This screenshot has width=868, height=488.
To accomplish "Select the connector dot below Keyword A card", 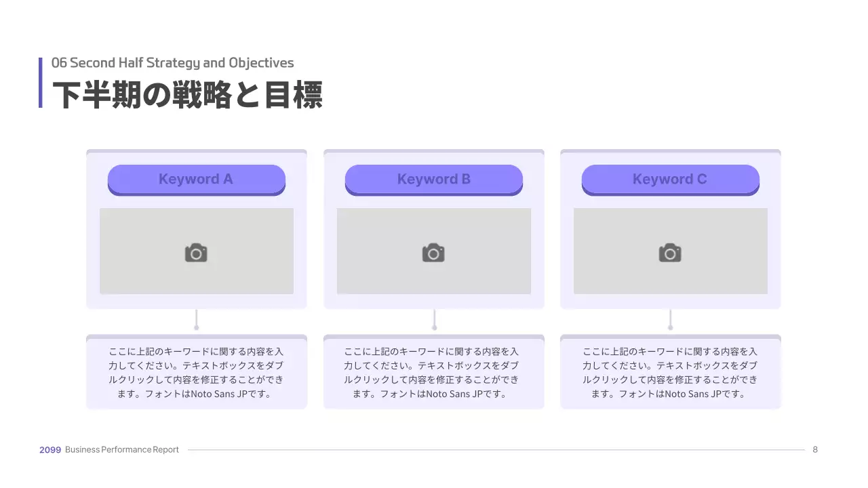I will pos(197,327).
